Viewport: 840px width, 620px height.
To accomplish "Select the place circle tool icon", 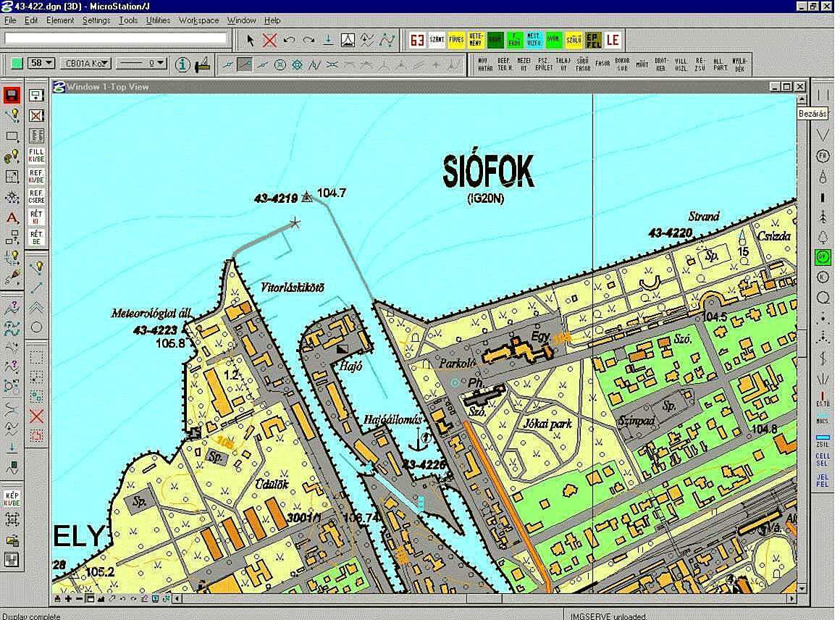I will click(x=36, y=327).
